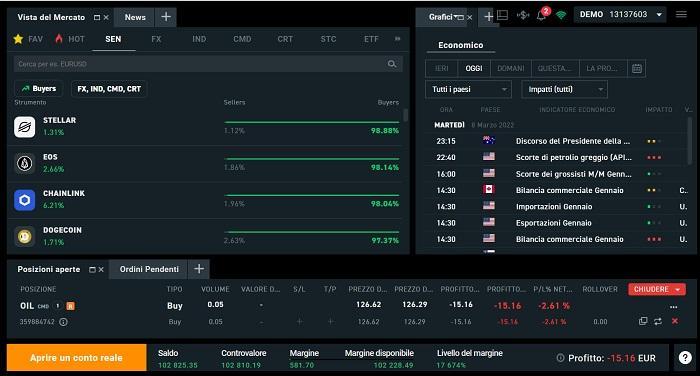Switch to the CMD category tab
Viewport: 700px width, 376px height.
(242, 39)
